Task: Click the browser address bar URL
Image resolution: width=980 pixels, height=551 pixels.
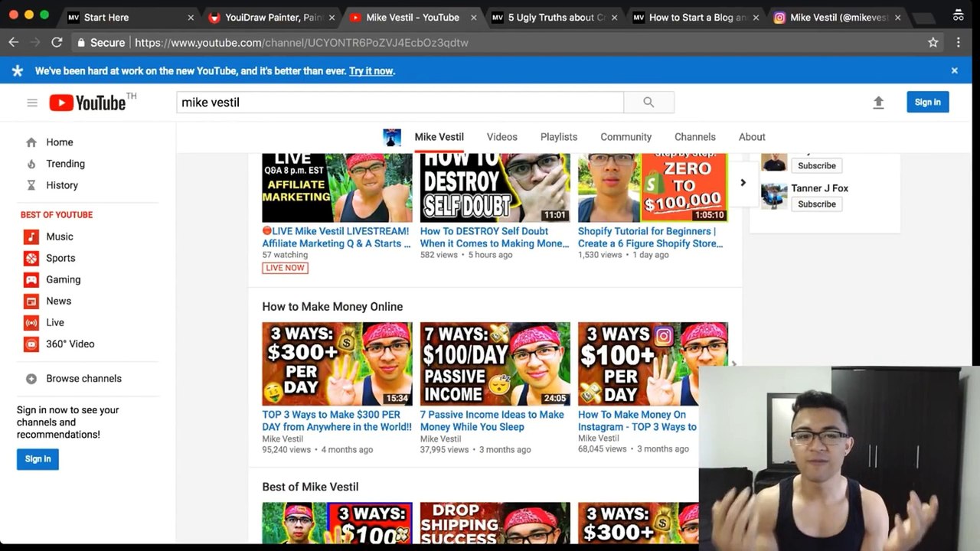Action: pos(302,43)
